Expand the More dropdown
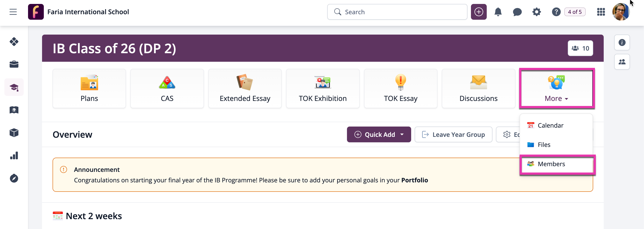 tap(556, 98)
